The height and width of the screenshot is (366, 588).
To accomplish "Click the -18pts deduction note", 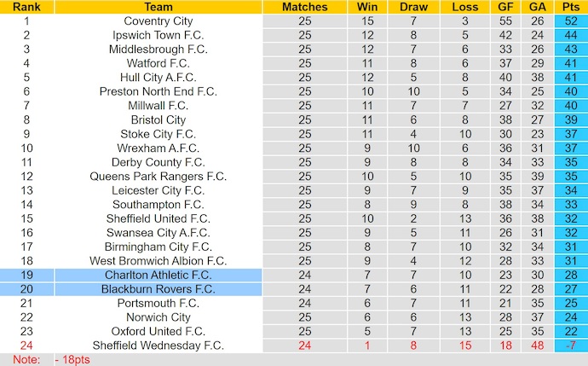I will pos(72,359).
